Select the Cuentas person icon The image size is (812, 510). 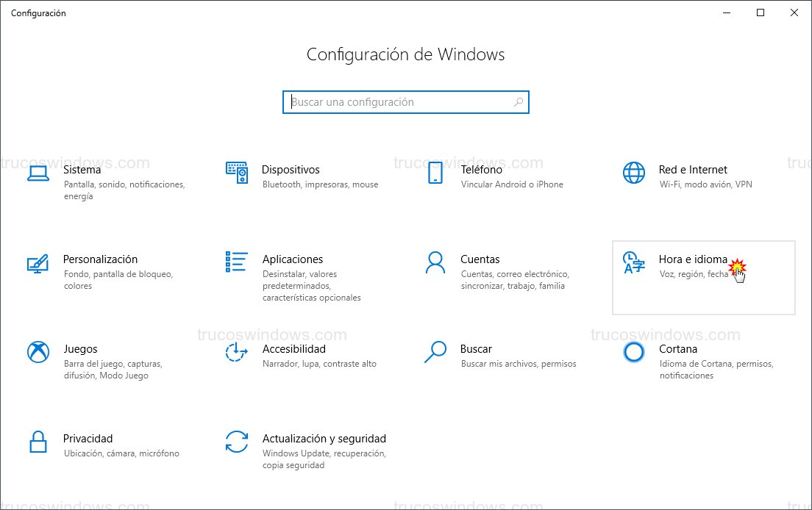click(435, 262)
